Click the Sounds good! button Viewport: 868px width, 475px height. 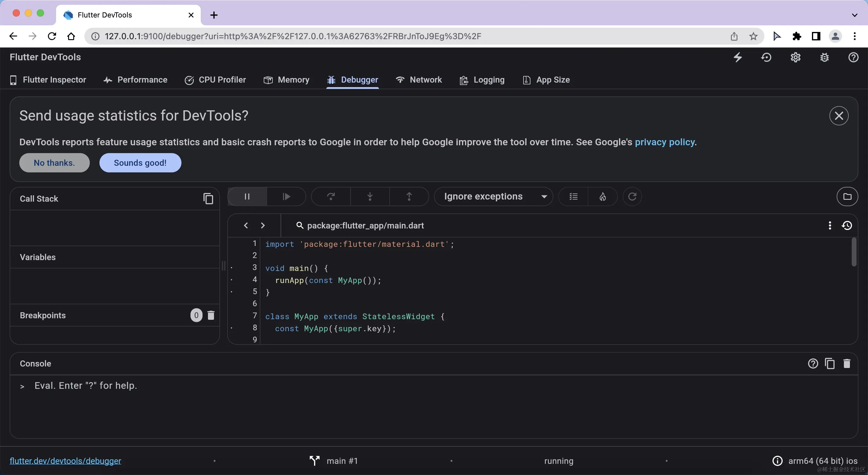pyautogui.click(x=140, y=163)
